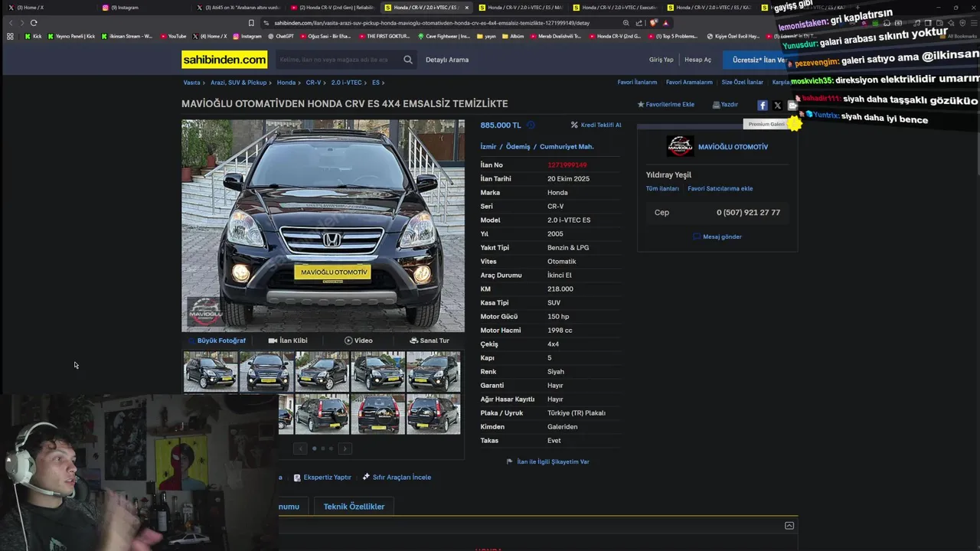Open the Cave Fightwear bookmark
The image size is (980, 551).
pyautogui.click(x=444, y=36)
